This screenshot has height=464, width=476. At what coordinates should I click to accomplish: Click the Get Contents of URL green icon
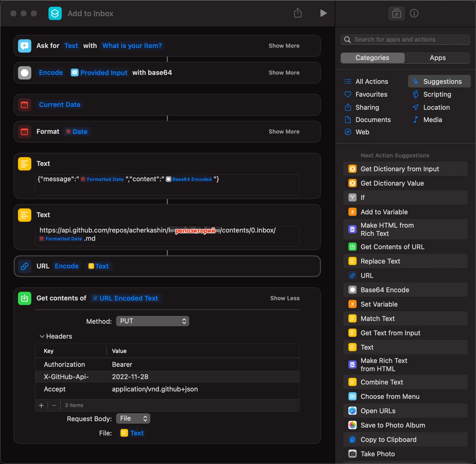(25, 298)
